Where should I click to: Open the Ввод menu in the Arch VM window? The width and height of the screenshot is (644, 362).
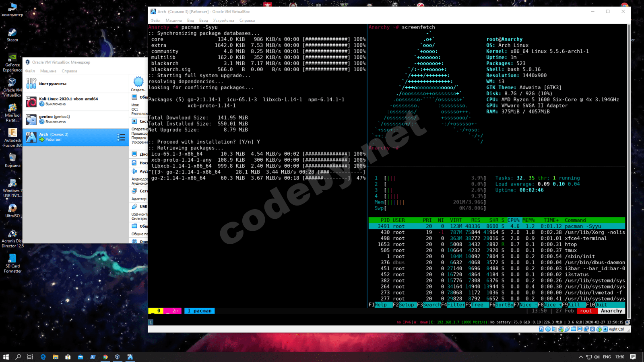(x=204, y=21)
